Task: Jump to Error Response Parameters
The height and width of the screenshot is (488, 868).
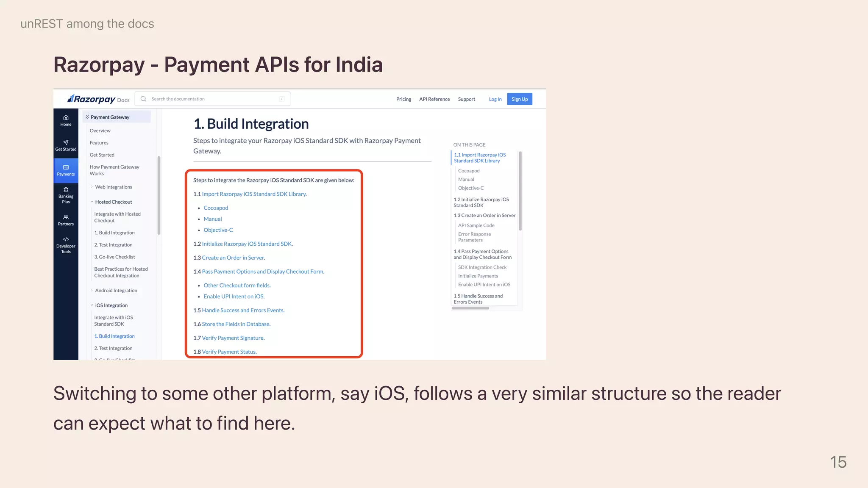Action: (474, 237)
